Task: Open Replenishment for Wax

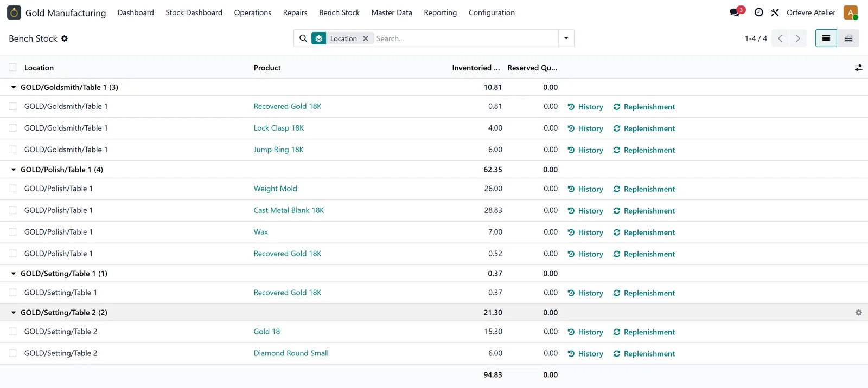Action: pos(644,232)
